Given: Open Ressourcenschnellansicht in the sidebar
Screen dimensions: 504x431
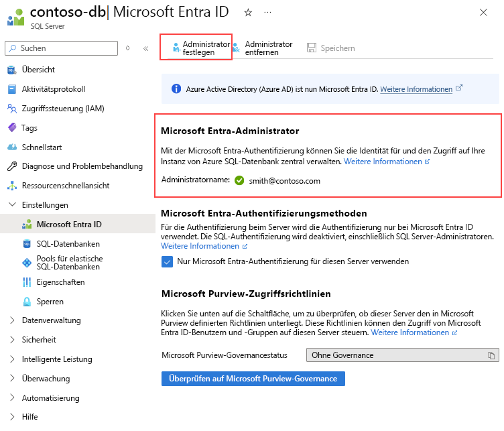Looking at the screenshot, I should point(66,186).
